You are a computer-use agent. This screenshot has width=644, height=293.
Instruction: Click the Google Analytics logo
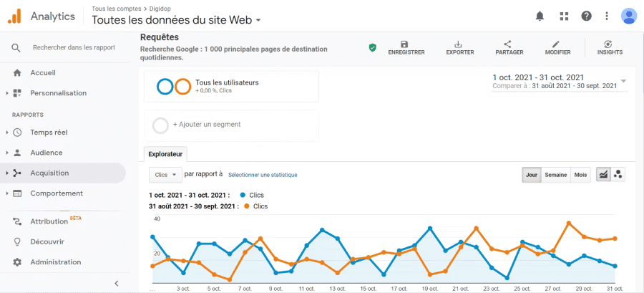pos(14,16)
